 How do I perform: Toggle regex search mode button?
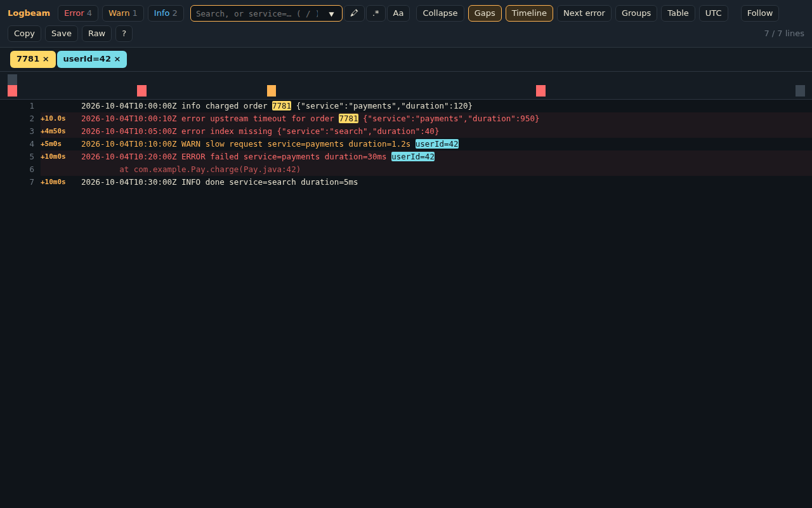376,13
